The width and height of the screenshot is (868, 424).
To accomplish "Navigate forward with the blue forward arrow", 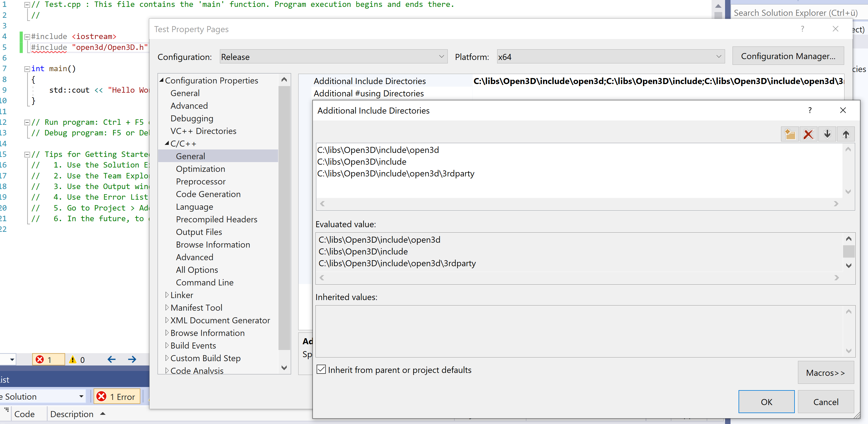I will coord(132,359).
